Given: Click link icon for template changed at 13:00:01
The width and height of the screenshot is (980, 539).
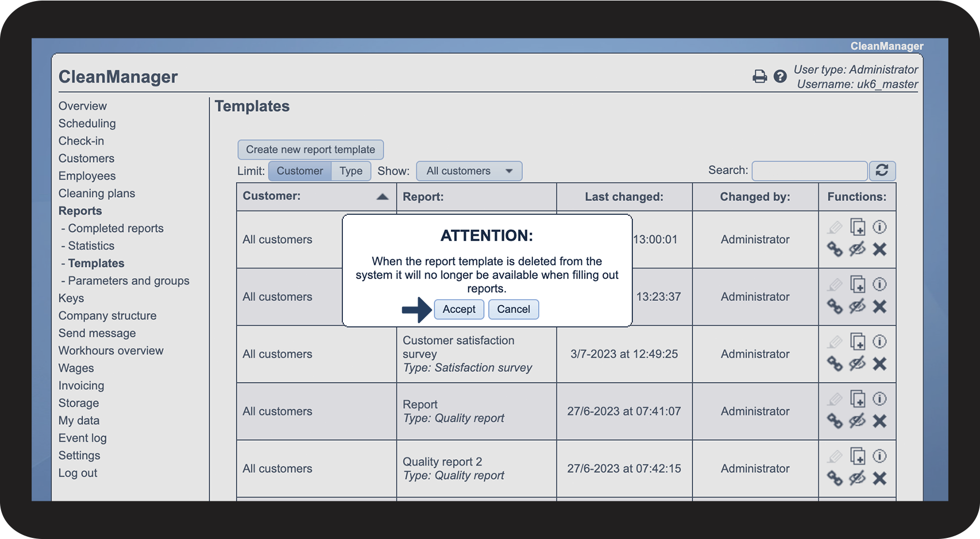Looking at the screenshot, I should coord(835,249).
